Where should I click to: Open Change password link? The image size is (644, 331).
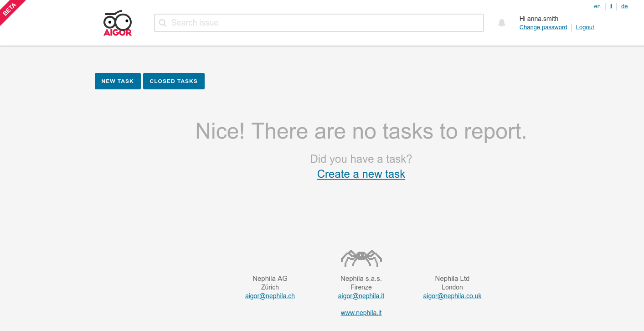click(543, 27)
